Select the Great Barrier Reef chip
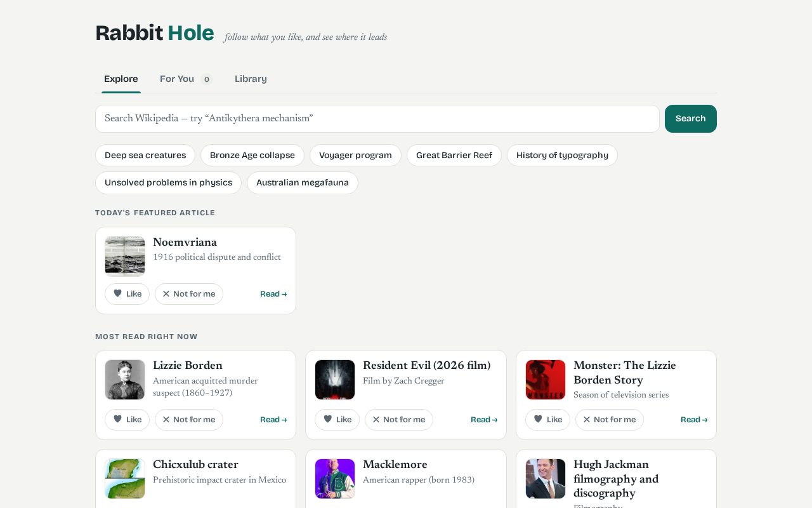 tap(454, 156)
